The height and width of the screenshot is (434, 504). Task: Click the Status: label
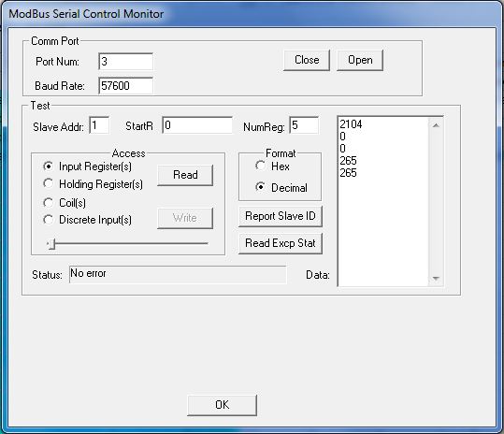[x=47, y=275]
